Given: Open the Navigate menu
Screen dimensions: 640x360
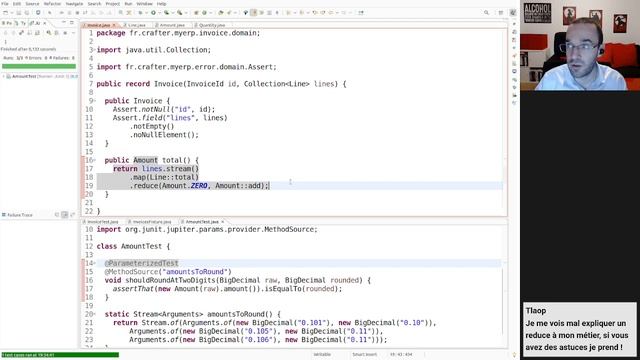Looking at the screenshot, I should coord(74,4).
